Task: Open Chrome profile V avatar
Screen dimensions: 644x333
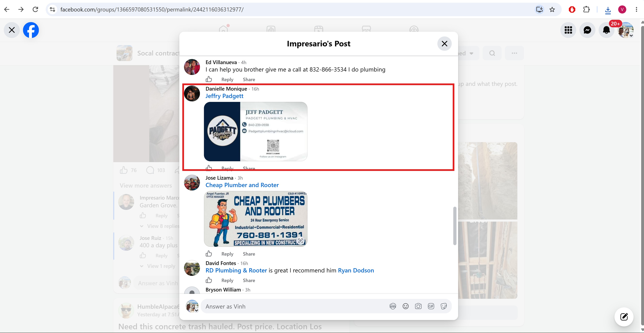Action: [x=622, y=9]
